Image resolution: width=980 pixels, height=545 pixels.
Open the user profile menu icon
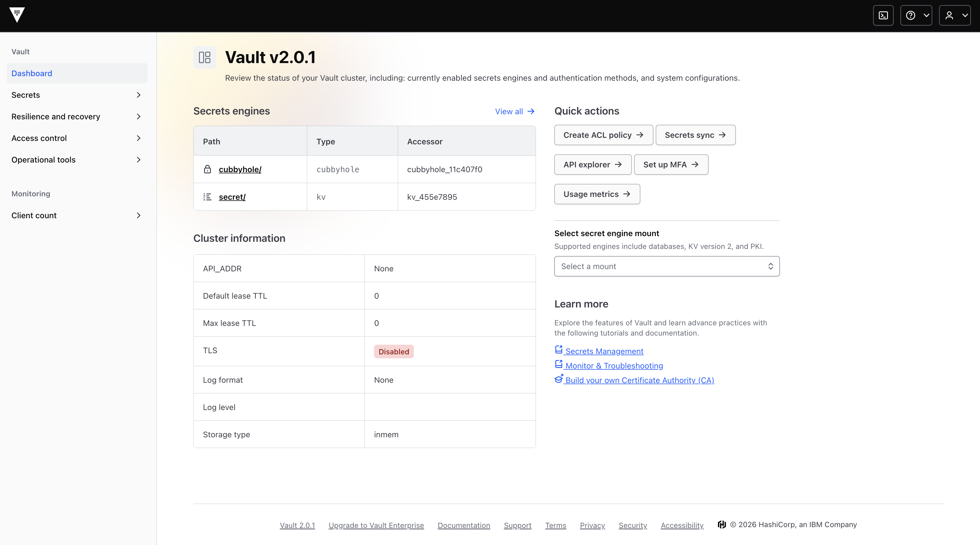(x=954, y=15)
